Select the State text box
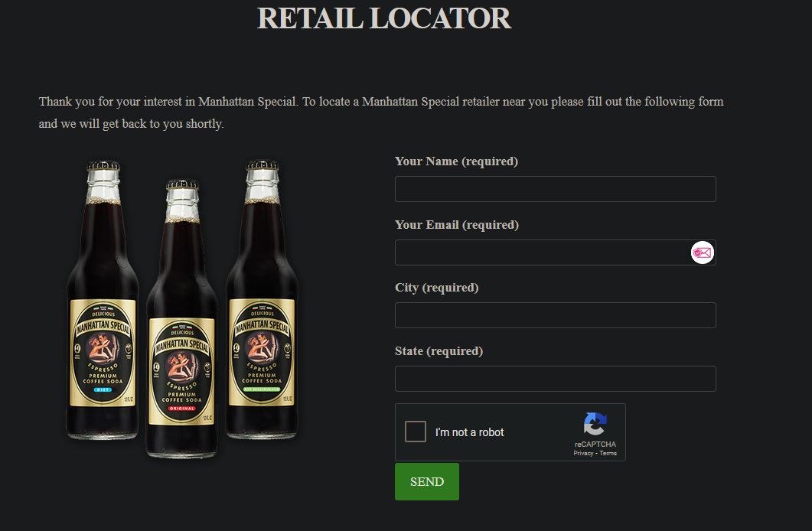Viewport: 812px width, 531px height. (x=555, y=379)
